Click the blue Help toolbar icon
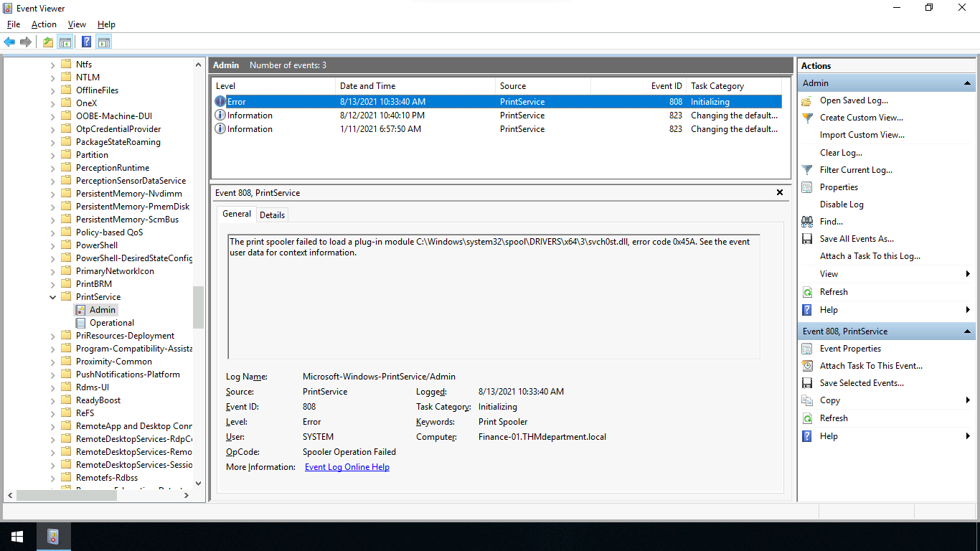Viewport: 980px width, 551px height. coord(86,42)
